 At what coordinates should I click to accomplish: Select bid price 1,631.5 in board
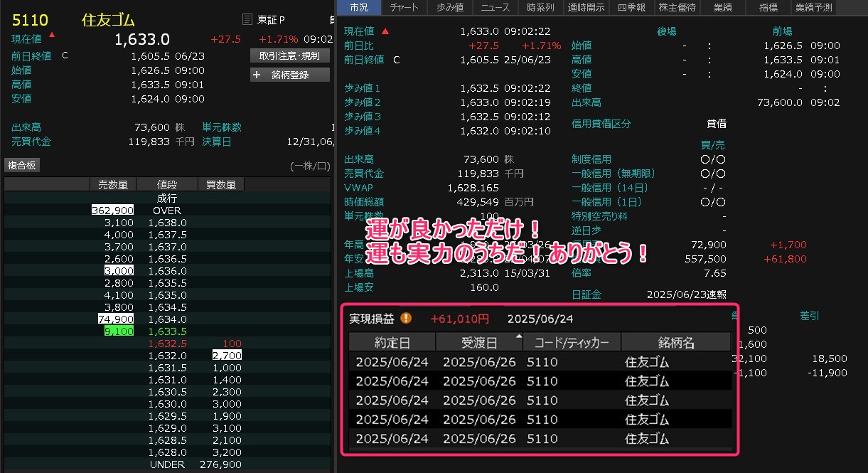pyautogui.click(x=168, y=368)
